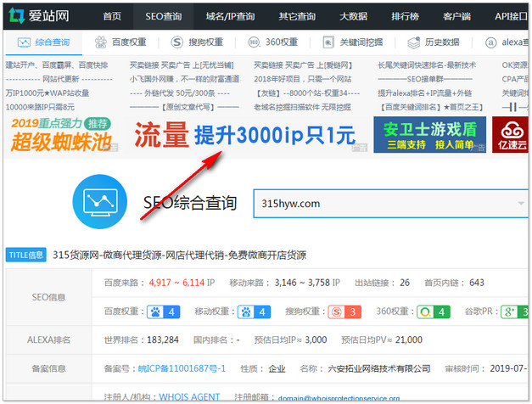Click the 360权重 circle icon
The height and width of the screenshot is (404, 532).
254,42
